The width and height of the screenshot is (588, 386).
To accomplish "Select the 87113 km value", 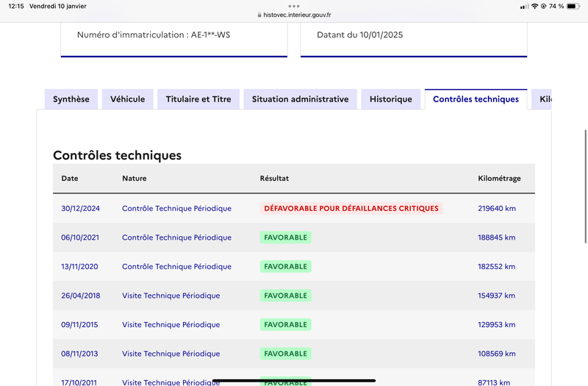I will pos(494,382).
